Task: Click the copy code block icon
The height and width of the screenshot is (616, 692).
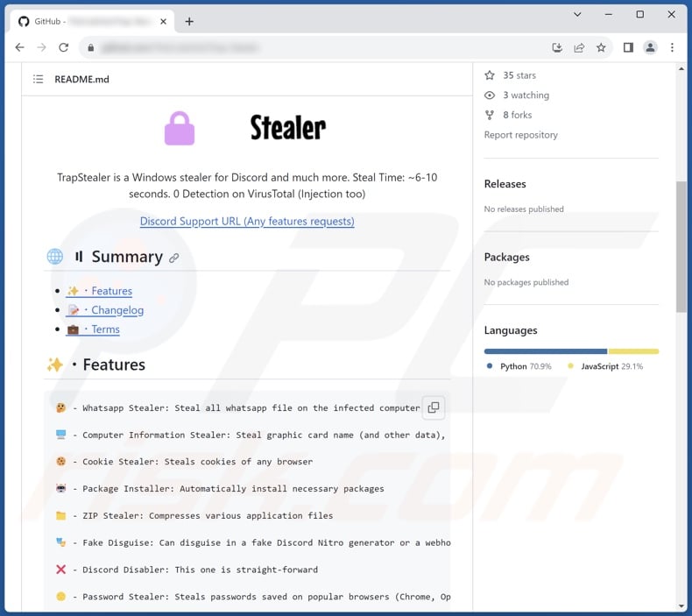Action: [434, 407]
